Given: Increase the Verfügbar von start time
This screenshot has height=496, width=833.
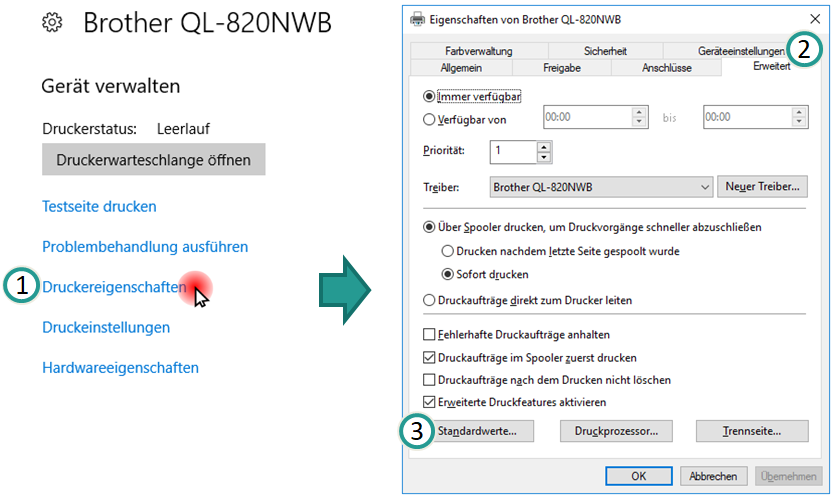Looking at the screenshot, I should [x=639, y=112].
